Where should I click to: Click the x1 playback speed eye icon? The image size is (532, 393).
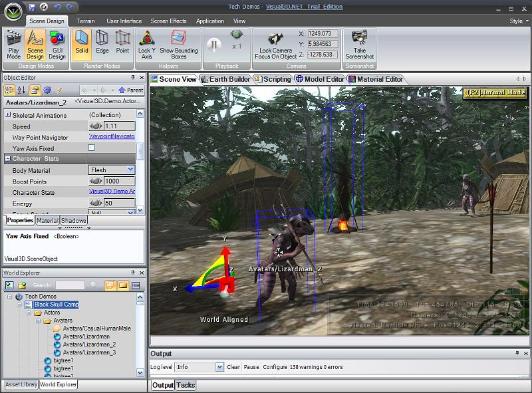[237, 35]
